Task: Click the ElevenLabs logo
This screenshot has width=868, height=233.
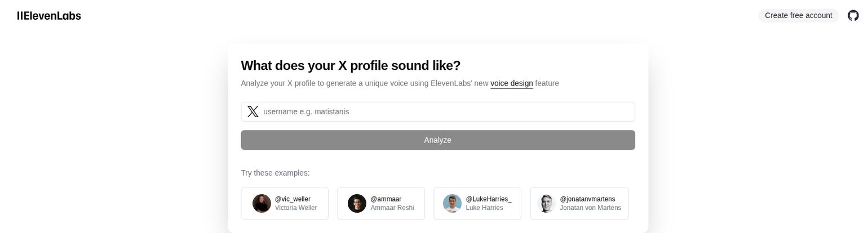Action: (49, 16)
